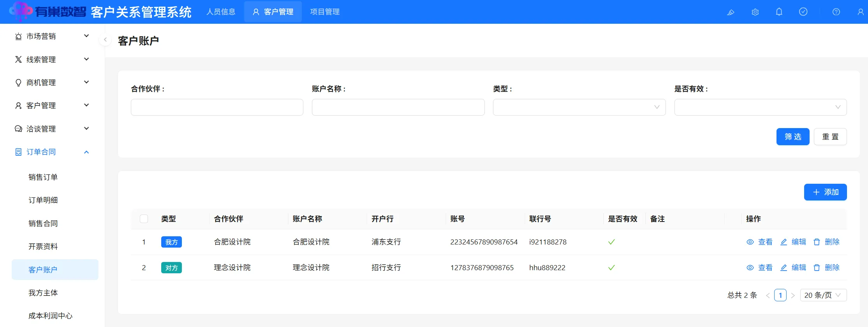
Task: Click the 商机管理 lightbulb icon
Action: point(18,83)
